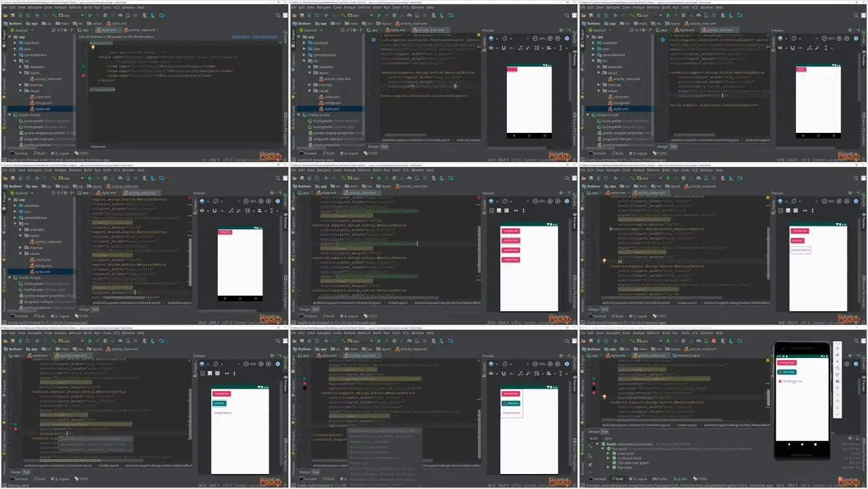This screenshot has height=489, width=868.
Task: Click Open editor link in top-left window
Action: [241, 37]
